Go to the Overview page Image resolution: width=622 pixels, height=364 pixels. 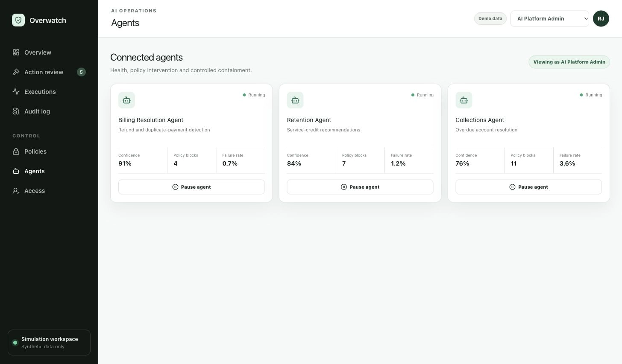click(x=49, y=52)
